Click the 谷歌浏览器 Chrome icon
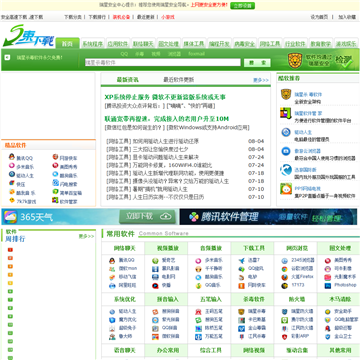Viewport: 360px width, 360px height. 284,269
